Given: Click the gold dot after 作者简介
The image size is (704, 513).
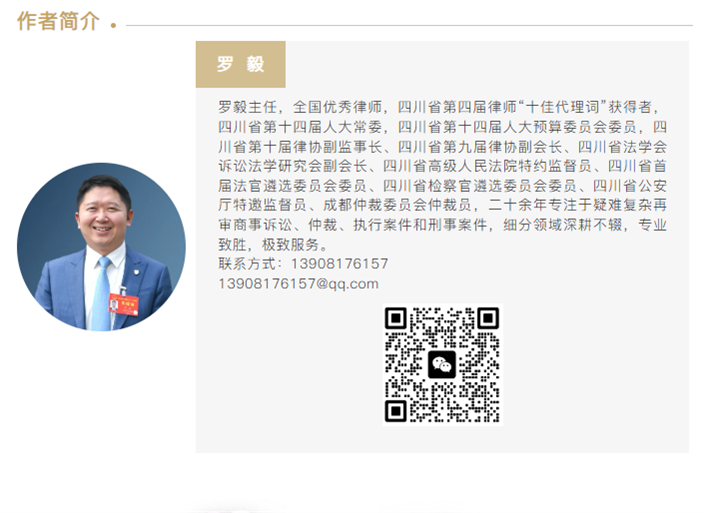Looking at the screenshot, I should 113,25.
